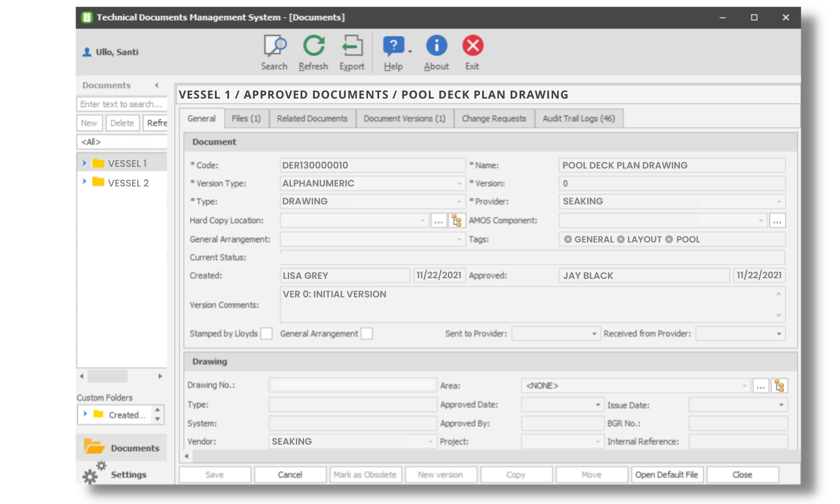Remove the POOL tag
This screenshot has width=840, height=504.
pos(670,239)
